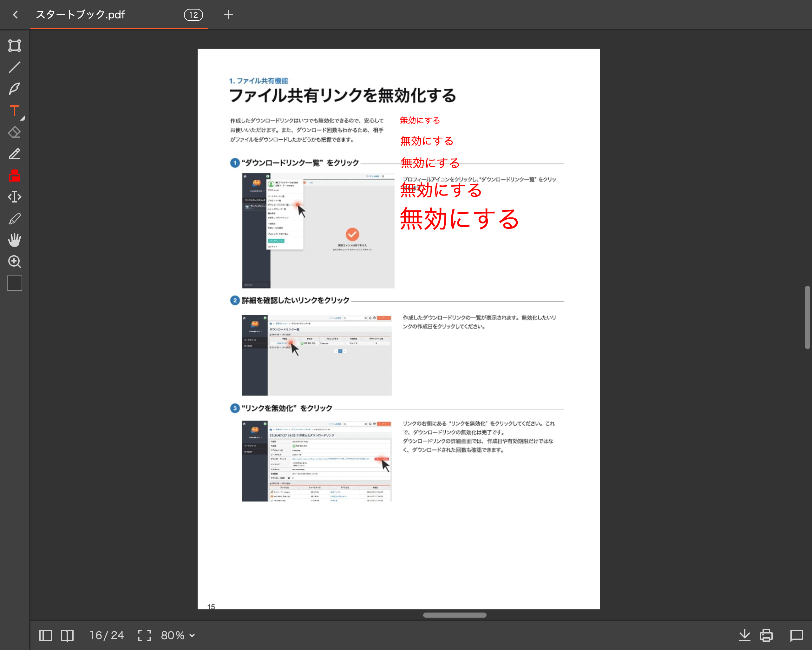Click the back arrow button
Viewport: 812px width, 650px height.
(x=16, y=15)
